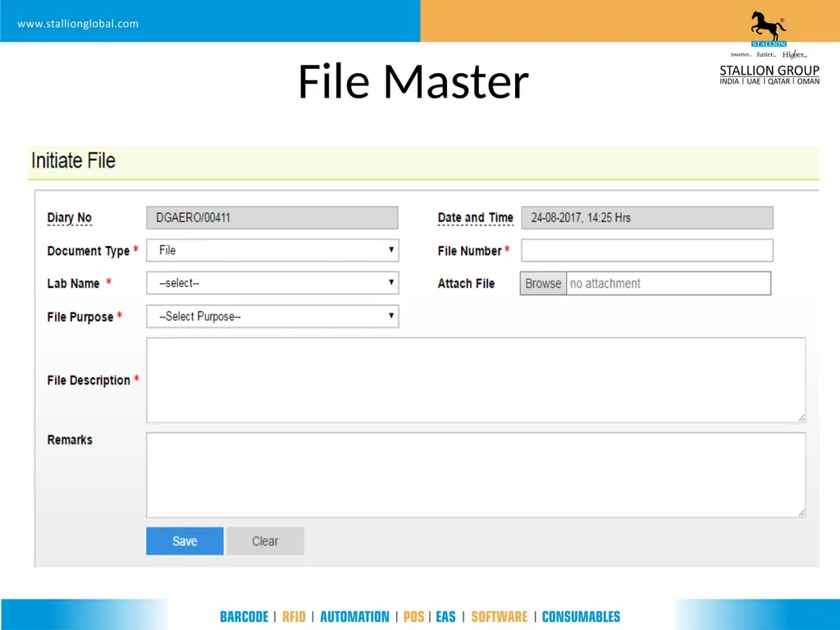
Task: Click the 'File Description' label
Action: pyautogui.click(x=89, y=381)
